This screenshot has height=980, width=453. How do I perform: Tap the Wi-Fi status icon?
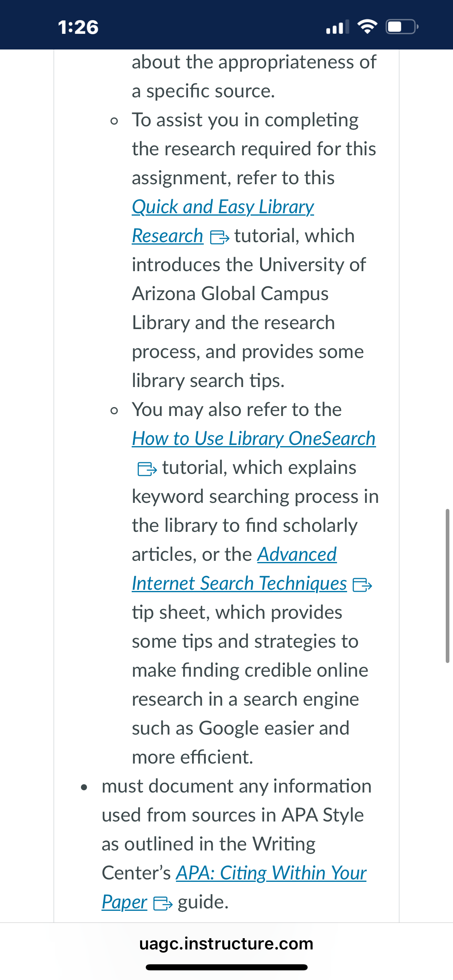point(367,27)
